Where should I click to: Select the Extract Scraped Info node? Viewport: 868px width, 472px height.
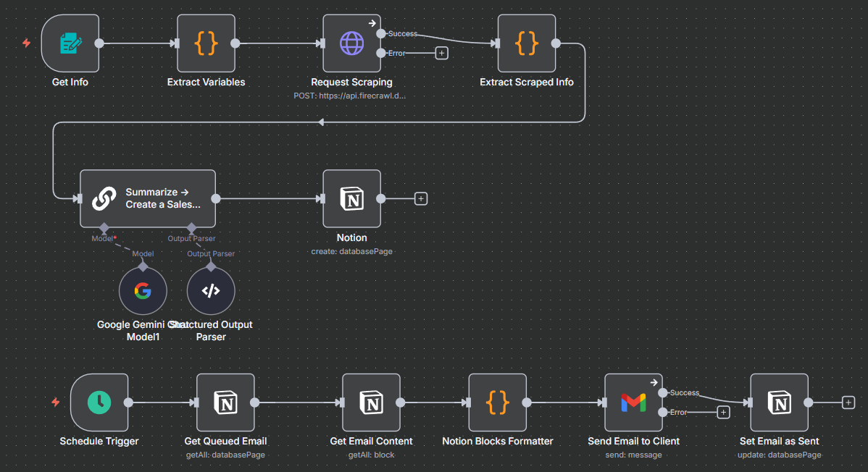(527, 43)
